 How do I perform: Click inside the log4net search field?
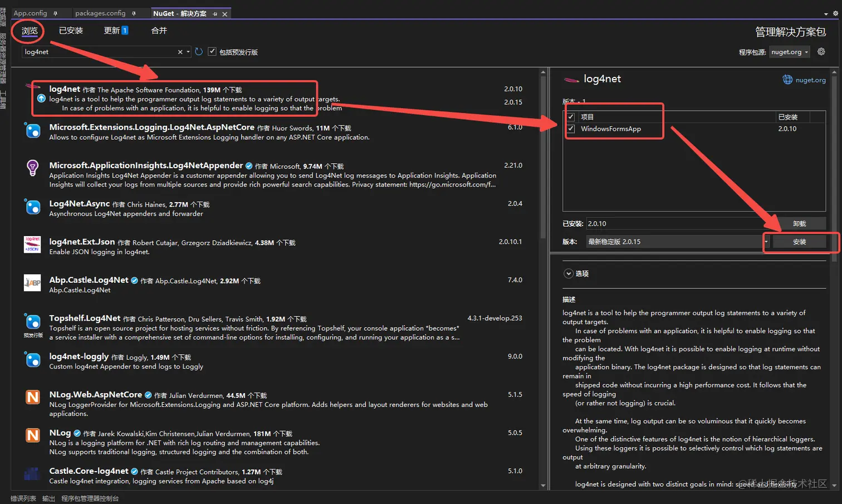coord(100,51)
